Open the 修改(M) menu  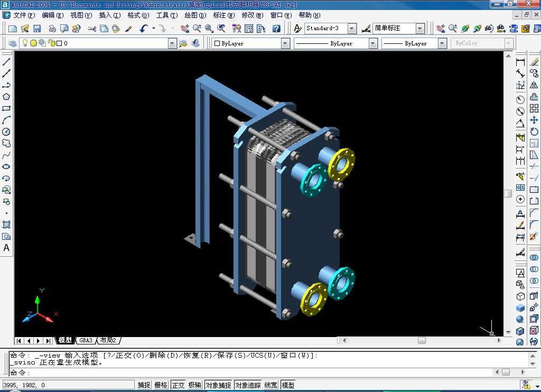pyautogui.click(x=252, y=15)
